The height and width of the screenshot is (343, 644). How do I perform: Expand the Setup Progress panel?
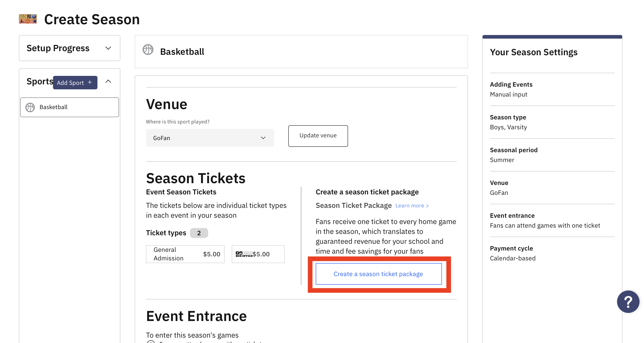coord(108,48)
